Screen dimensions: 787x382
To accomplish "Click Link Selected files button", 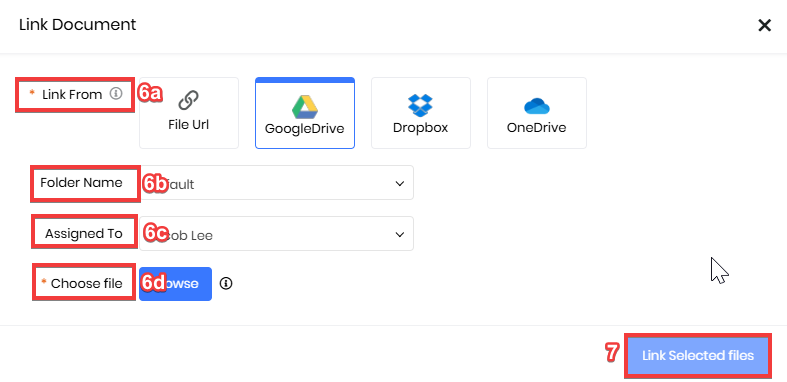I will (698, 356).
